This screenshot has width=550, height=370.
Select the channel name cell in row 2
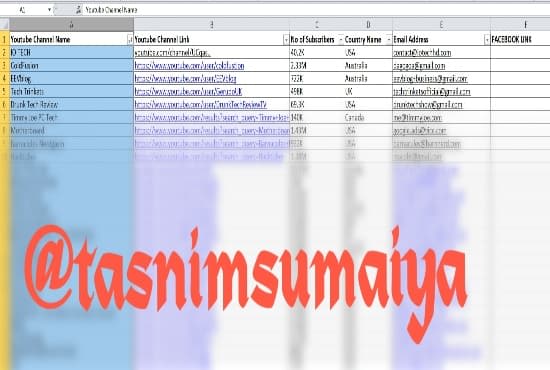click(x=72, y=52)
